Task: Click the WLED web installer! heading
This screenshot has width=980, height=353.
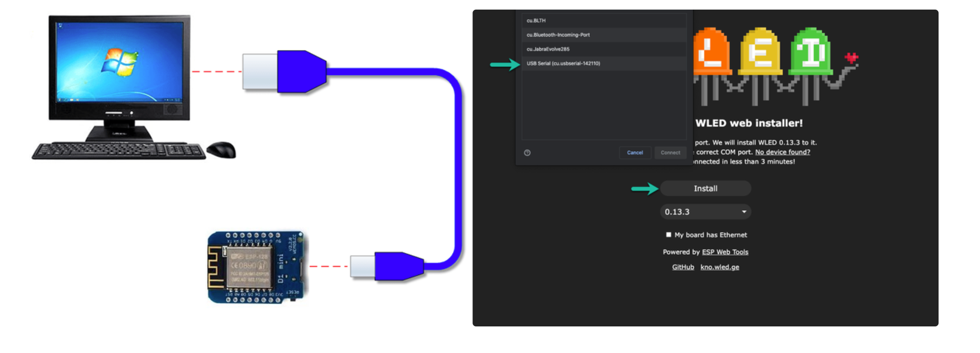Action: pos(749,123)
